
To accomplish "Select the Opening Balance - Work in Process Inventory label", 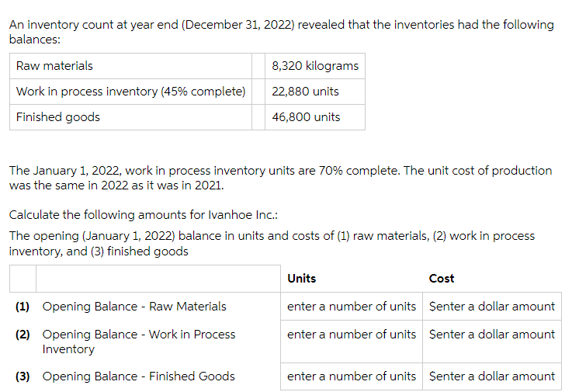I will coord(139,342).
